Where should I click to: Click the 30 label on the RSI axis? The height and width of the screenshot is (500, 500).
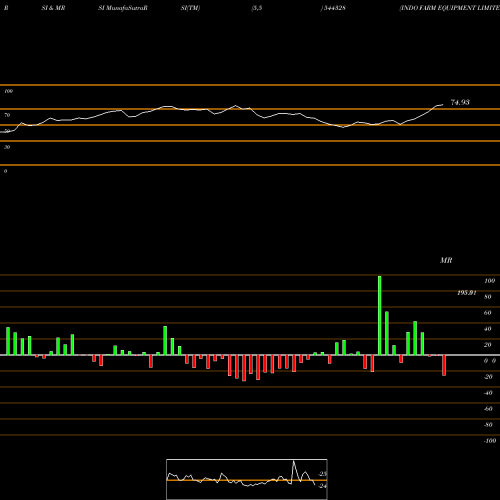pyautogui.click(x=7, y=147)
